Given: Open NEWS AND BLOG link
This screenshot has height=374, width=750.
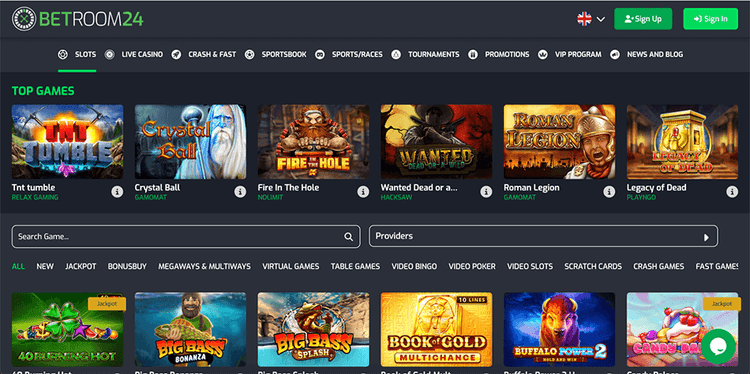Looking at the screenshot, I should (655, 55).
